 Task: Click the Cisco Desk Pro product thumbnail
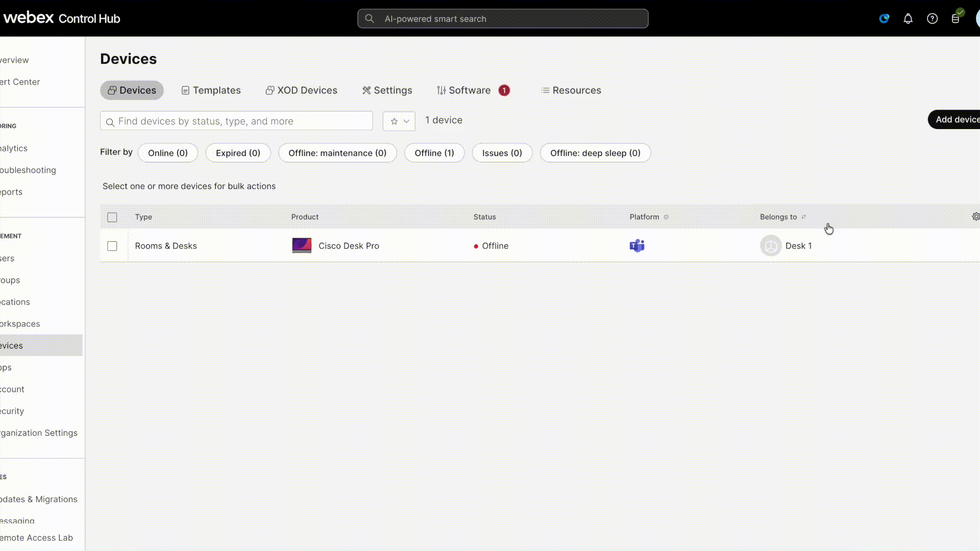pyautogui.click(x=302, y=246)
